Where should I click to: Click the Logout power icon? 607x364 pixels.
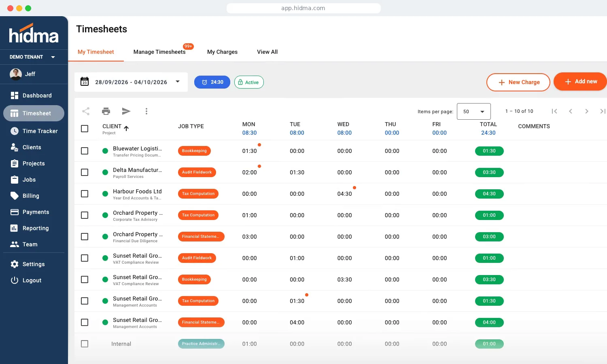(x=15, y=280)
